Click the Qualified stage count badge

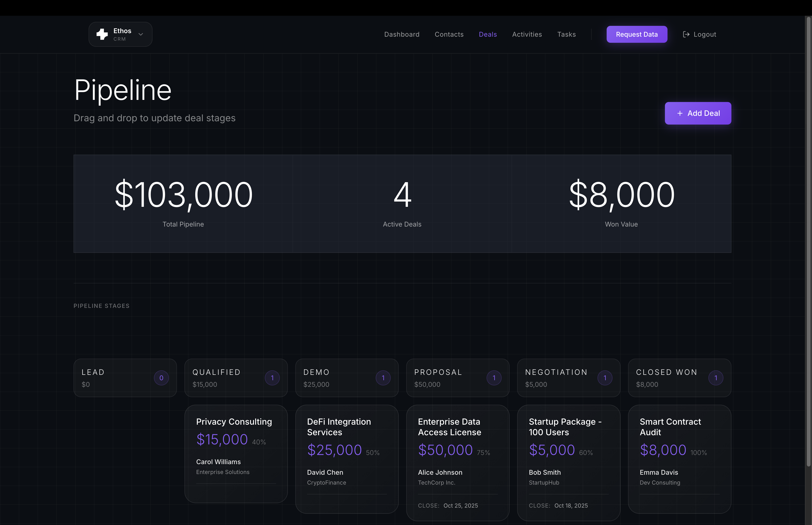point(272,378)
